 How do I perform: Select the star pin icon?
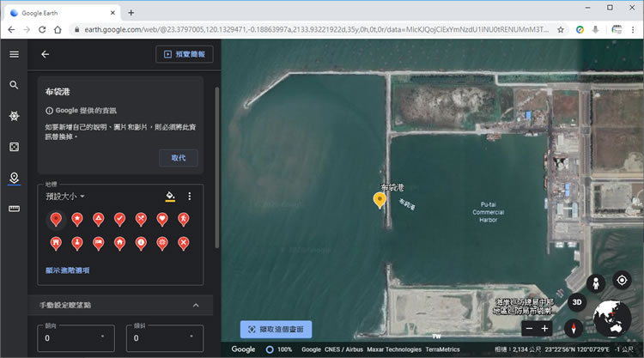(77, 219)
